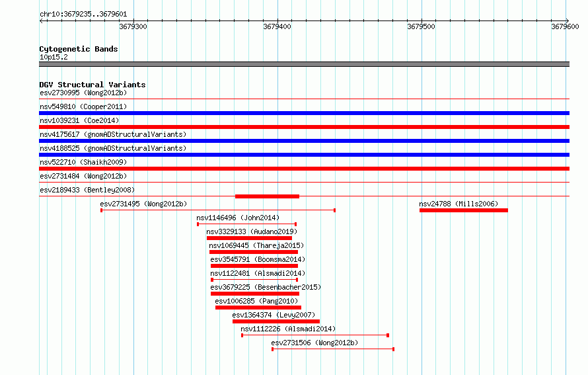
Task: Select the esv2189433 thick red segment
Action: click(x=267, y=196)
